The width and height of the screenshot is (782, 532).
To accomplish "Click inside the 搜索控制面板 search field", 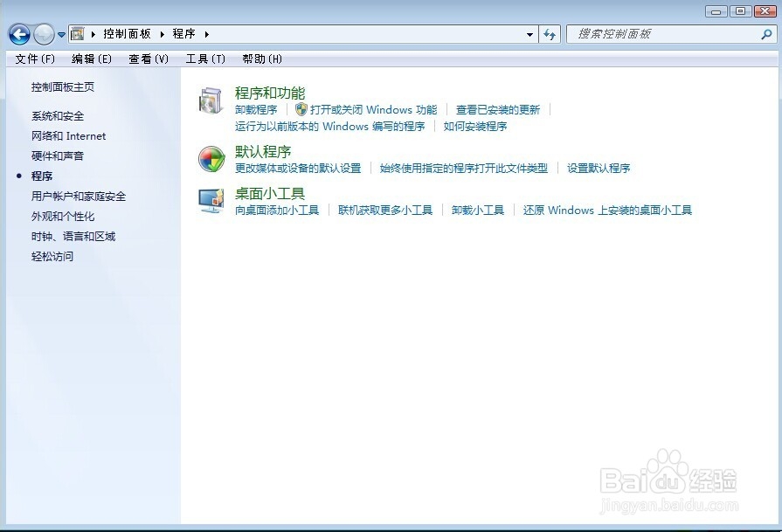I will click(664, 33).
